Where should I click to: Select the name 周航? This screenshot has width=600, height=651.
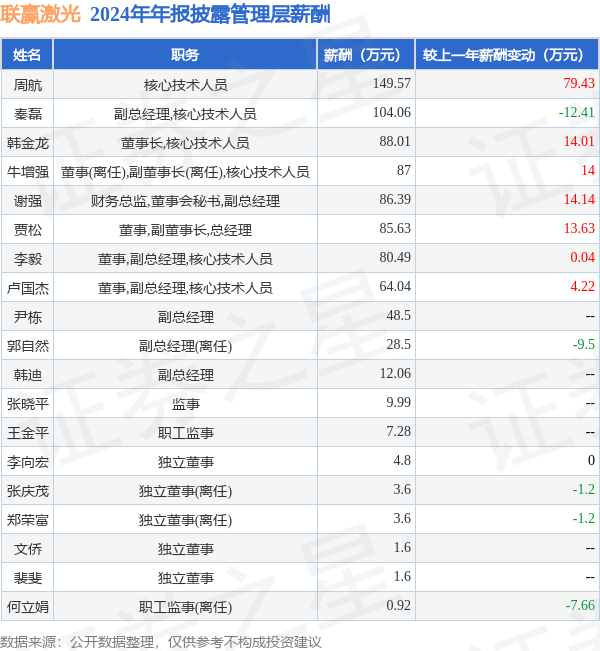coord(28,85)
